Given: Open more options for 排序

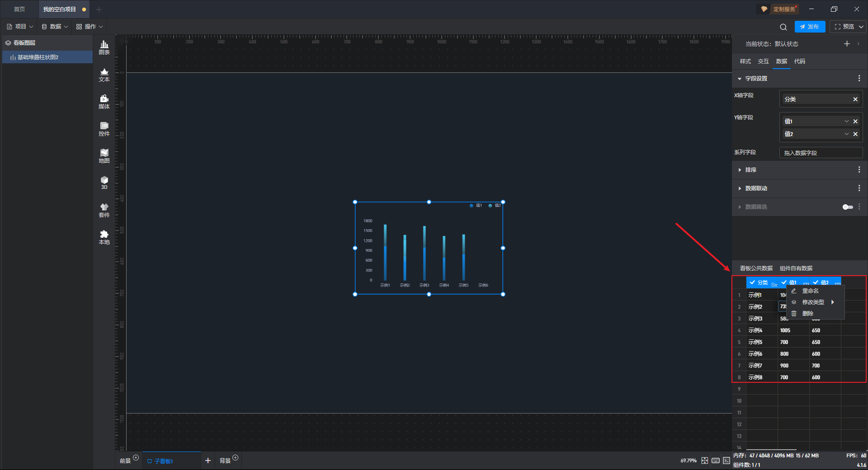Looking at the screenshot, I should 859,170.
